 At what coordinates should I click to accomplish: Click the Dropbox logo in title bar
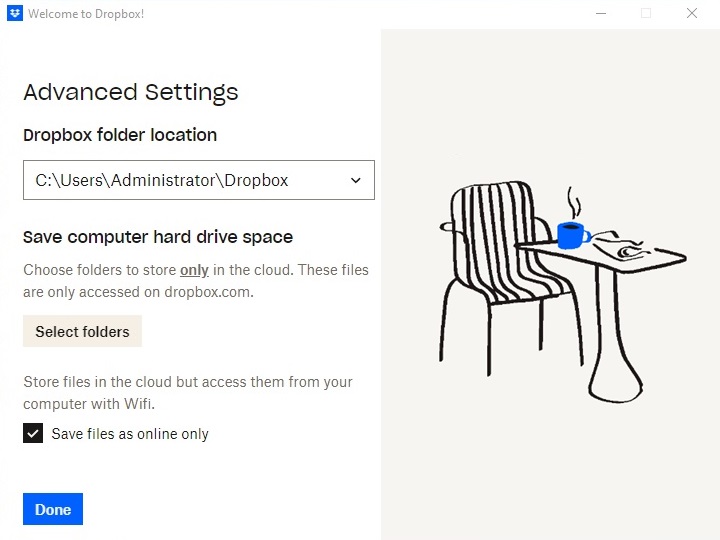click(15, 13)
